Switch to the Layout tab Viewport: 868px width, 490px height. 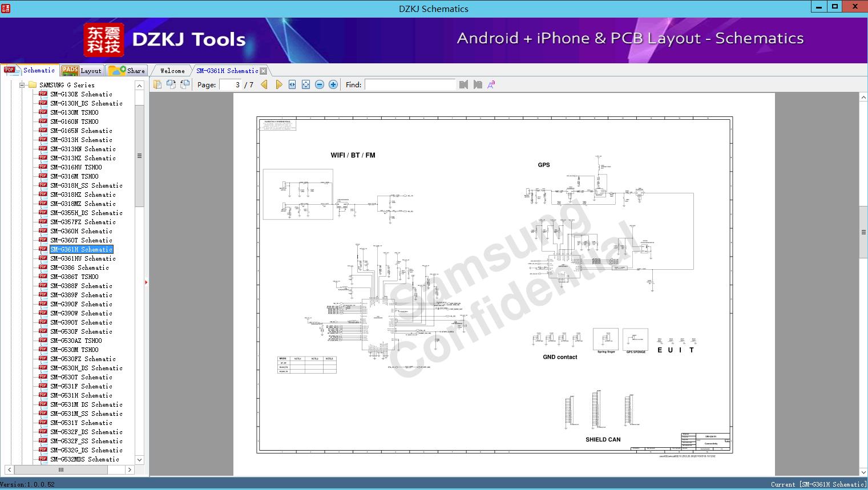tap(82, 71)
